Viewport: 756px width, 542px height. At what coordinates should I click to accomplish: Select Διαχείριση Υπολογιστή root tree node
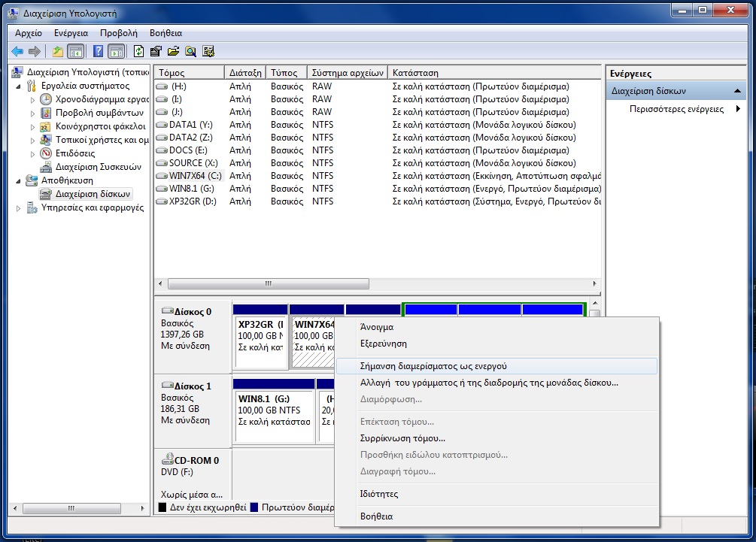coord(88,71)
